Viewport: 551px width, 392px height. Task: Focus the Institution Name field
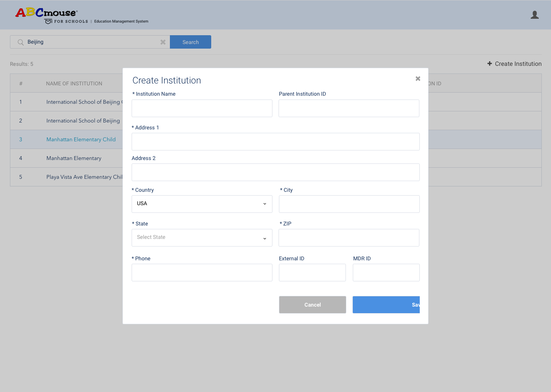202,108
